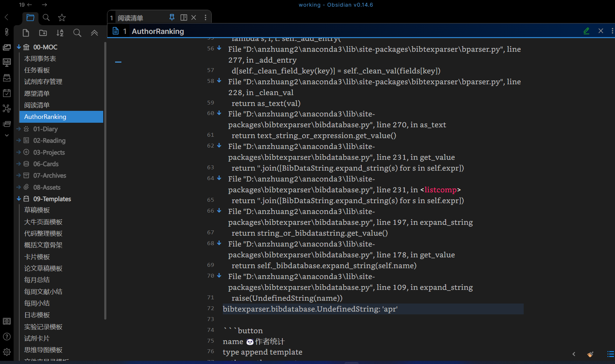Screen dimensions: 615x364
Task: Toggle editing mode with the green pencil
Action: 586,31
